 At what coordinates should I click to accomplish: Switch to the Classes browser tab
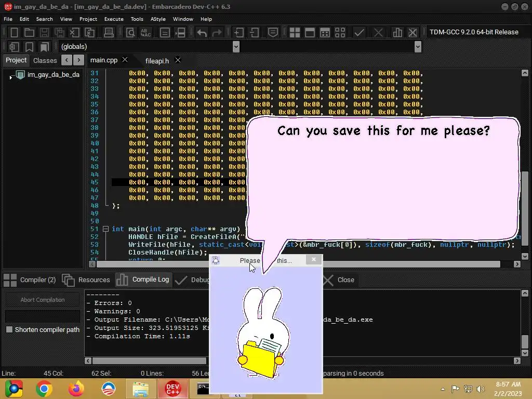(x=45, y=60)
